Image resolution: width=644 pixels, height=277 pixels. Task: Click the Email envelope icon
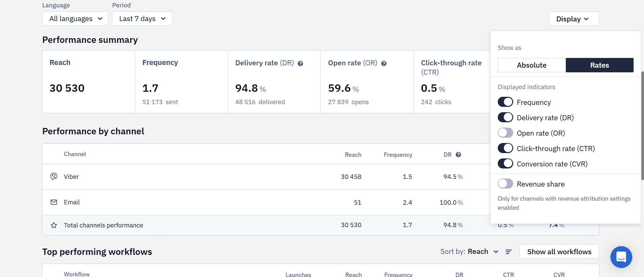[54, 202]
